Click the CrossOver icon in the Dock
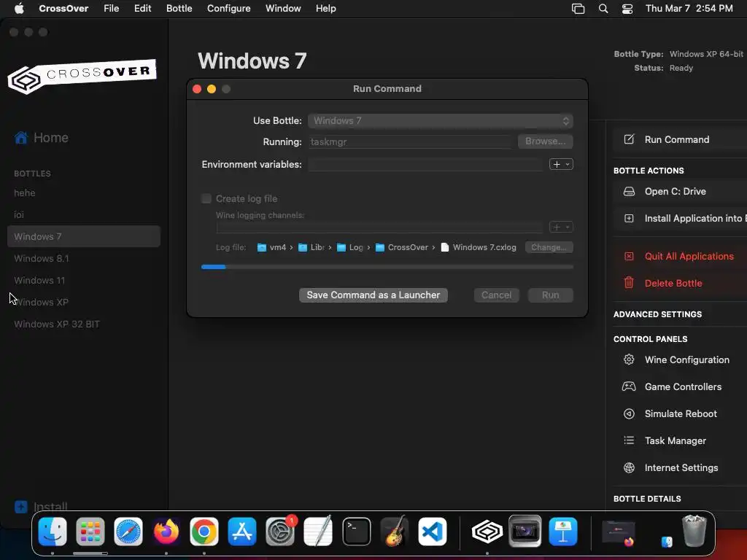The height and width of the screenshot is (560, 747). click(487, 532)
